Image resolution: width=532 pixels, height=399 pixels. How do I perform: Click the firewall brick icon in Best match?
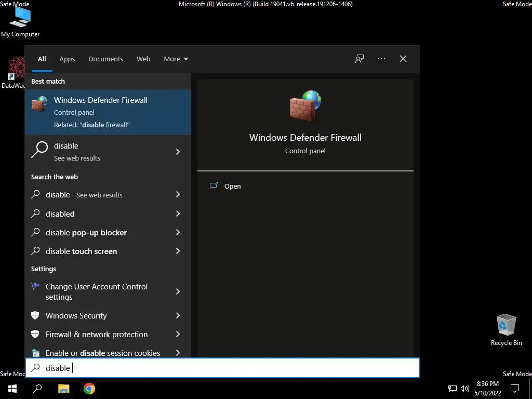[39, 104]
